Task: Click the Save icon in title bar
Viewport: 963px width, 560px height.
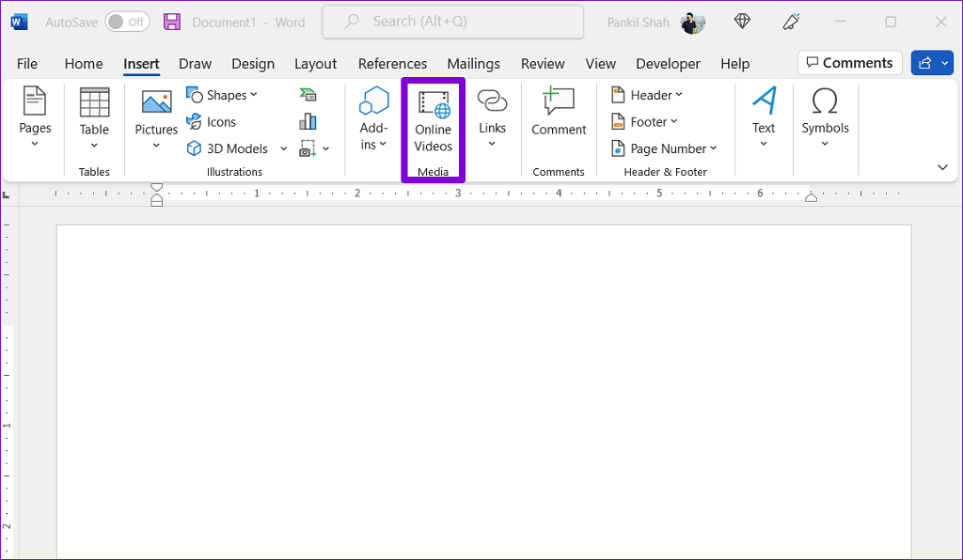Action: (x=172, y=22)
